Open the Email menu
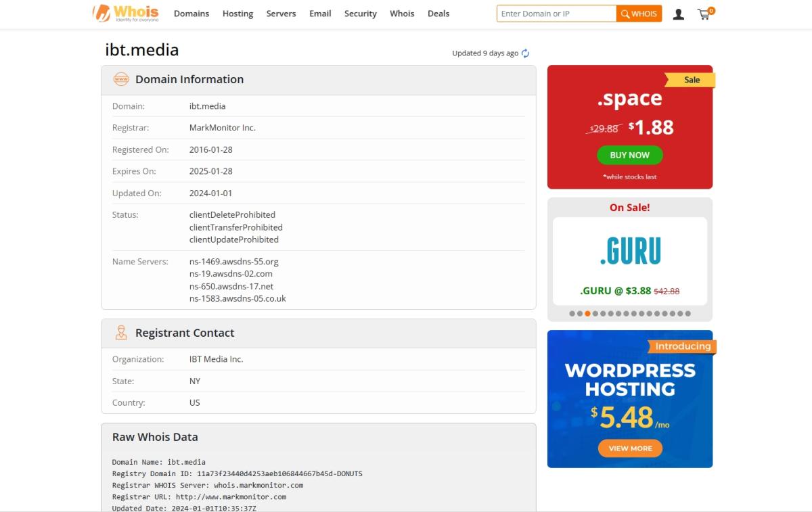This screenshot has height=512, width=812. pos(320,14)
